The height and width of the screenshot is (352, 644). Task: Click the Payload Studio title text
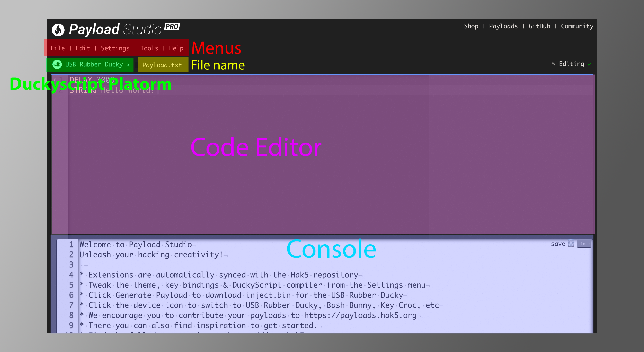[115, 30]
